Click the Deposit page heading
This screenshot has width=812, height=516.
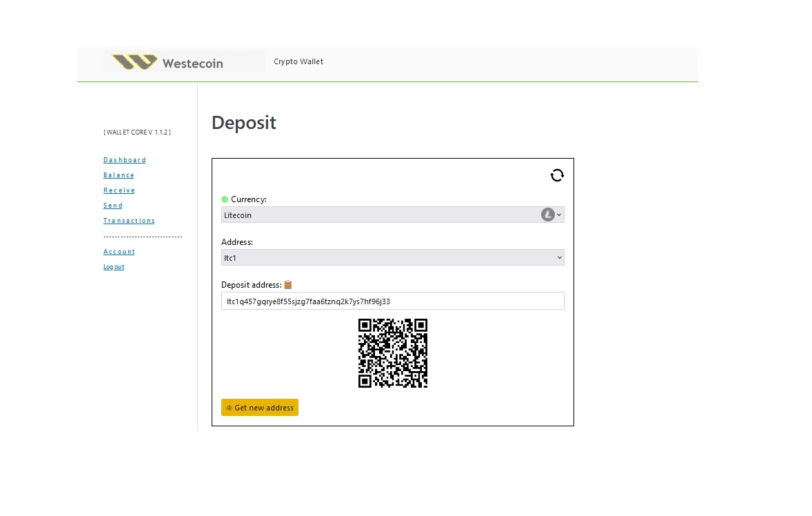pyautogui.click(x=244, y=123)
